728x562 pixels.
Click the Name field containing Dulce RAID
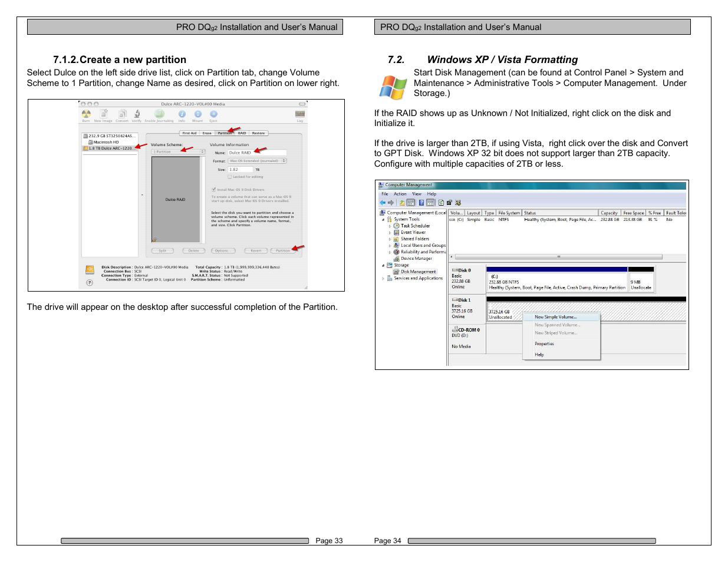pyautogui.click(x=257, y=153)
